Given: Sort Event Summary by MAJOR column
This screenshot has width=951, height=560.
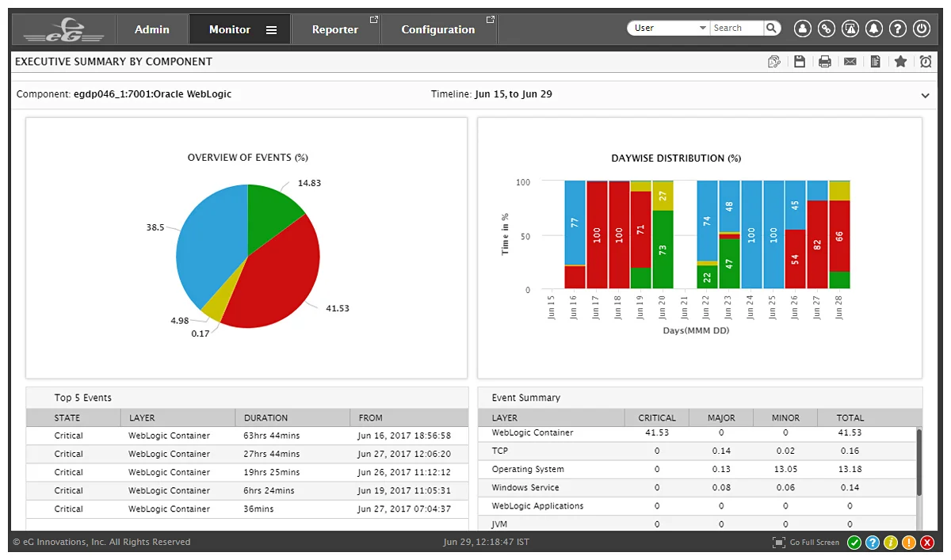Looking at the screenshot, I should [721, 417].
